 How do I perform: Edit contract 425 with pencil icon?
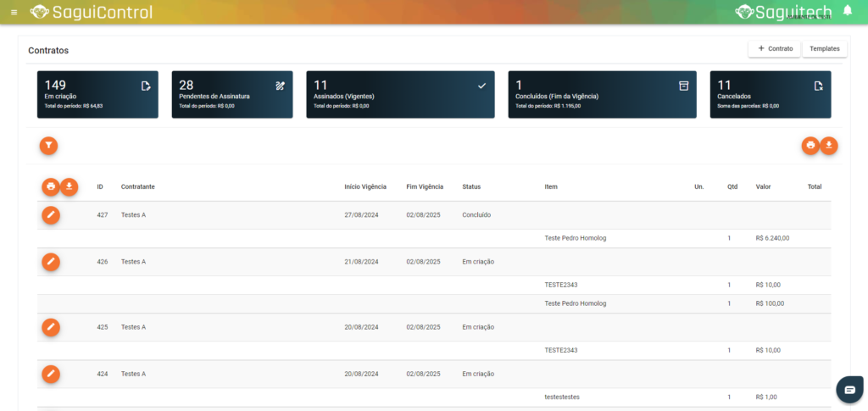pyautogui.click(x=51, y=327)
